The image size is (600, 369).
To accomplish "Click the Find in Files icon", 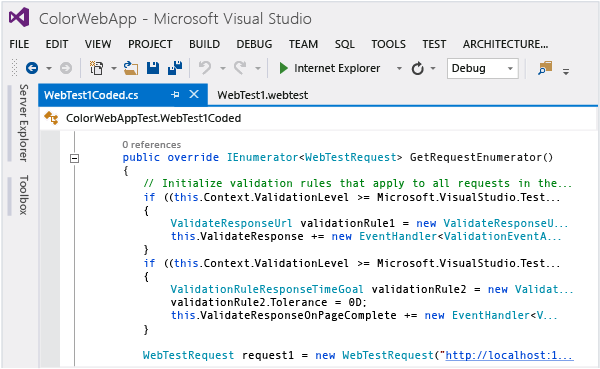I will tap(545, 68).
